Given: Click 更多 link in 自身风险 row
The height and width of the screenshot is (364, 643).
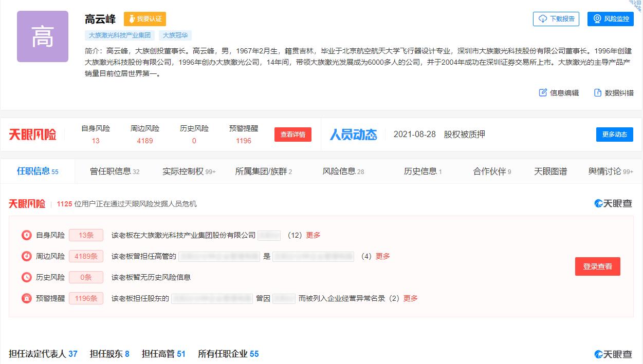Looking at the screenshot, I should 313,235.
